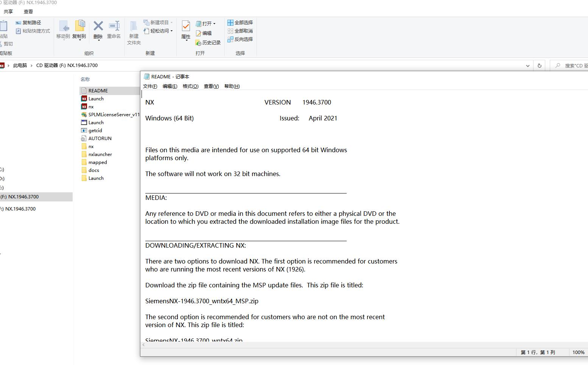588x365 pixels.
Task: Click the text "April 2021" in Notepad
Action: click(323, 119)
